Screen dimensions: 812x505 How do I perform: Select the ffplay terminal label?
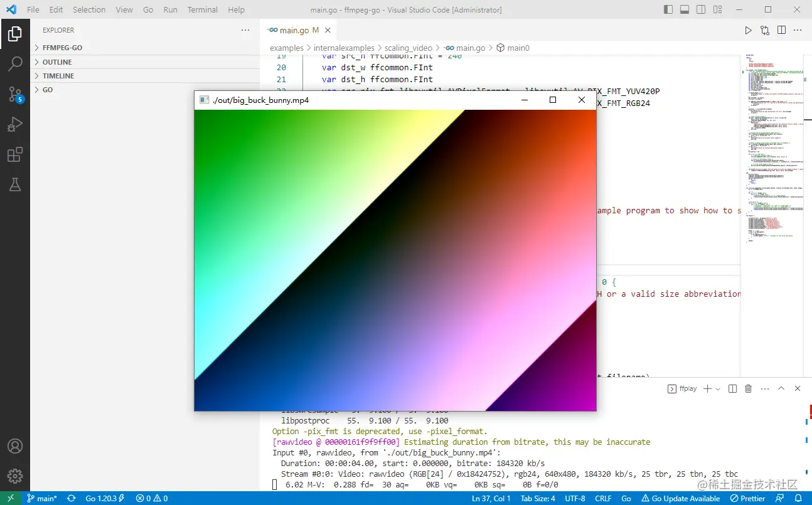point(682,389)
